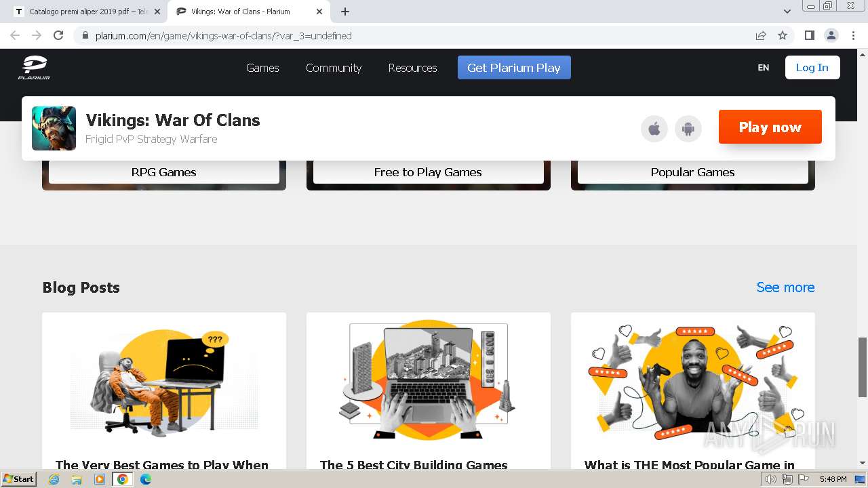This screenshot has width=868, height=488.
Task: Open the Windows Start menu
Action: (x=19, y=479)
